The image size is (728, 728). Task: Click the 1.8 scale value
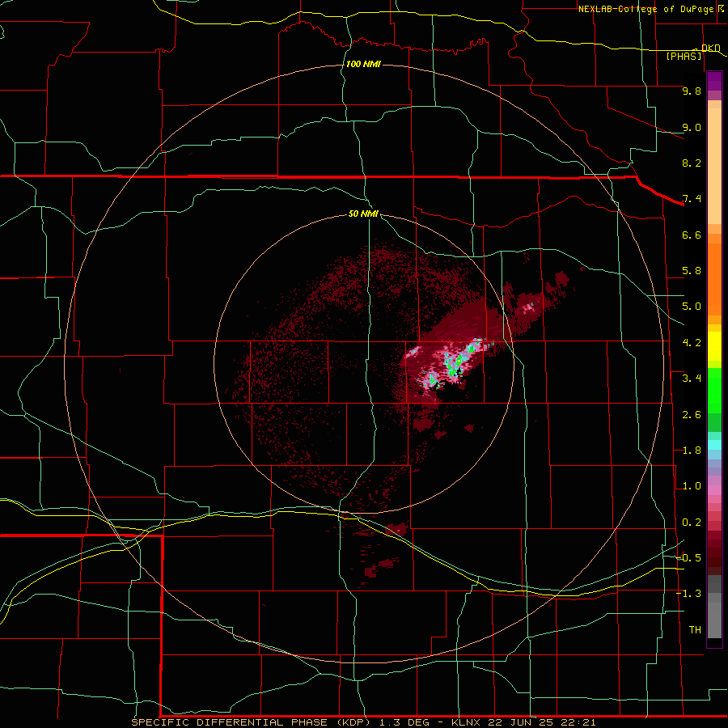pos(692,451)
